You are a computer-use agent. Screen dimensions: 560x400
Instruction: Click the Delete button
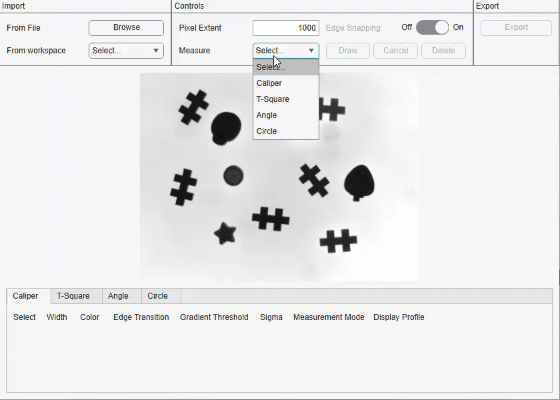click(x=443, y=51)
